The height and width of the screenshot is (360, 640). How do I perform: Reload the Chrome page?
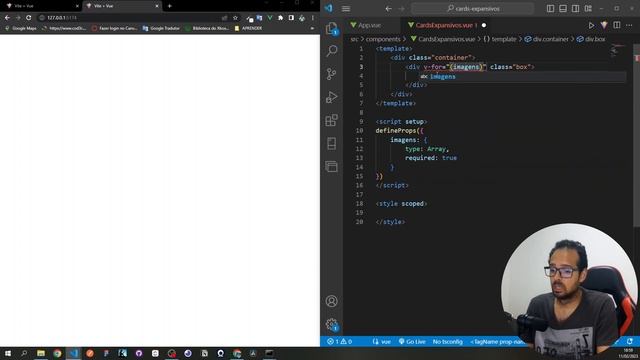[29, 18]
